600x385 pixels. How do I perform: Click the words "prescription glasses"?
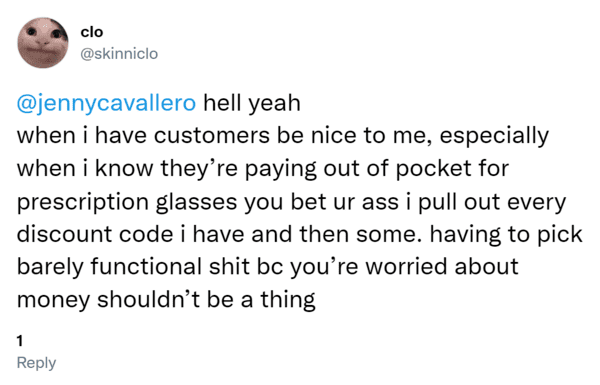127,202
